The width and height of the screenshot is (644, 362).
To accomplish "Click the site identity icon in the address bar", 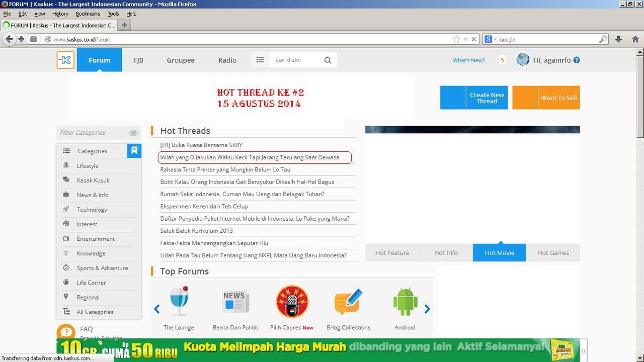I will coord(48,39).
